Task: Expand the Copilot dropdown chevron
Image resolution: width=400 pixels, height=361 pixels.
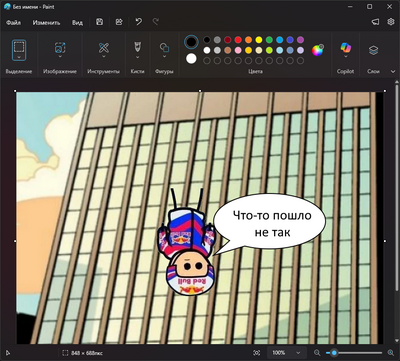Action: 345,57
